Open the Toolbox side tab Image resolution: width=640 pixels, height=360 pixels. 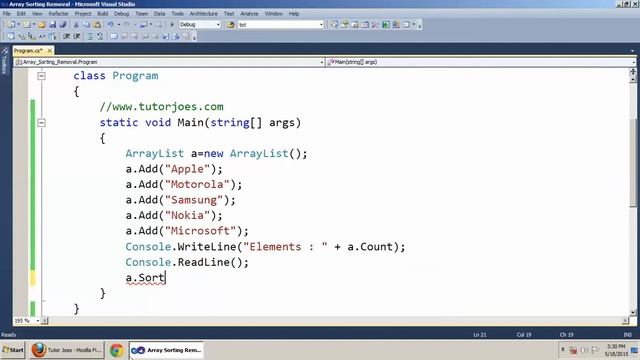pyautogui.click(x=4, y=61)
